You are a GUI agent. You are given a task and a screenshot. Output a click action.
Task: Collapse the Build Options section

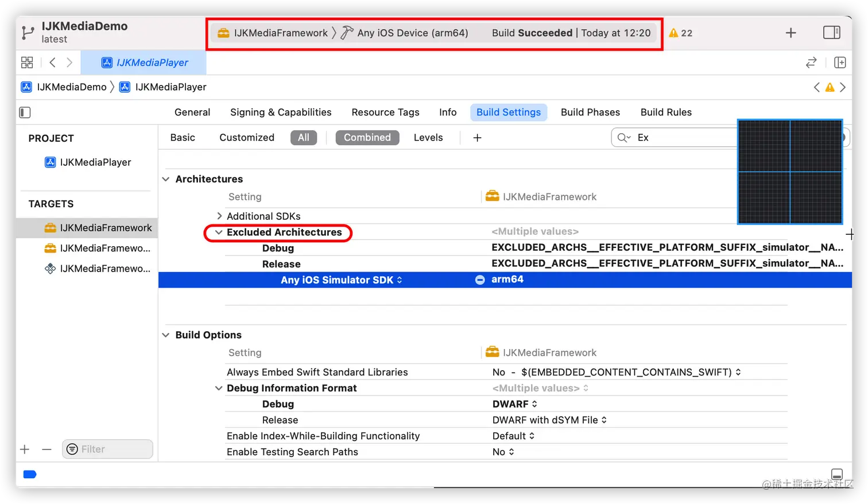(166, 335)
